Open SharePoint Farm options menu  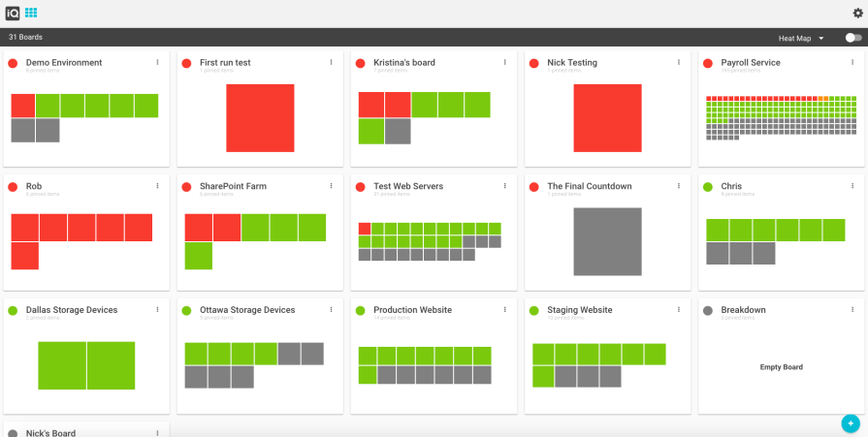331,186
